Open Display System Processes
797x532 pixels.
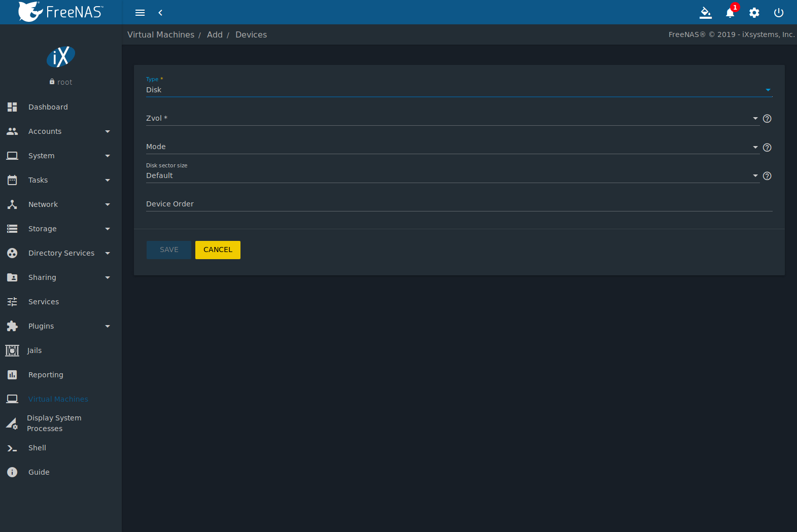tap(54, 423)
